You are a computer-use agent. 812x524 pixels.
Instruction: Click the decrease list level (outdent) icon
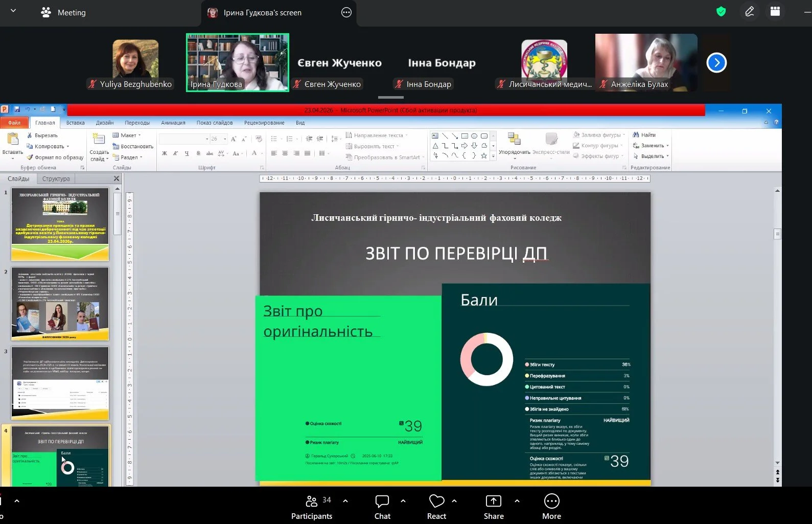(309, 139)
